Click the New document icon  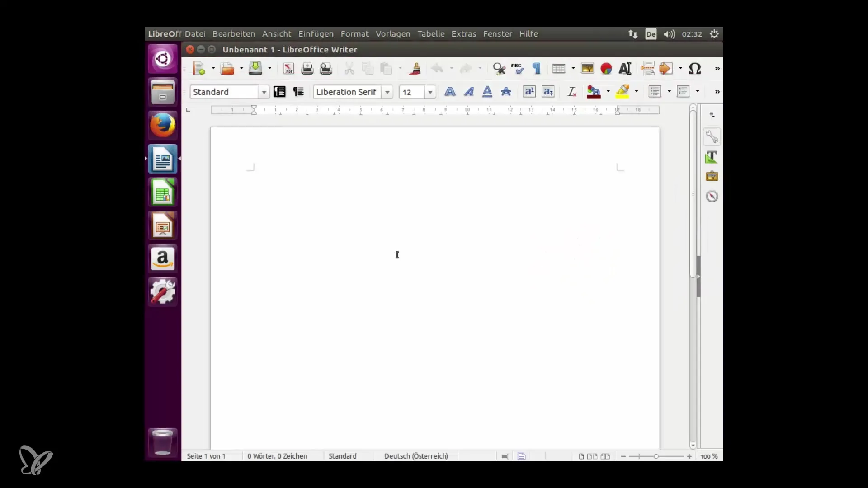[199, 69]
